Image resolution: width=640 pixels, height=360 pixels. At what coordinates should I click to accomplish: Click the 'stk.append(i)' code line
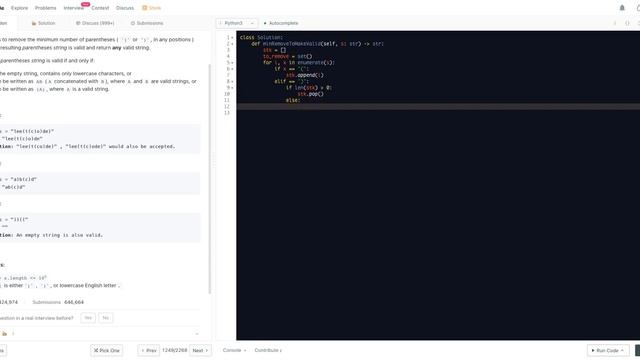pos(304,75)
